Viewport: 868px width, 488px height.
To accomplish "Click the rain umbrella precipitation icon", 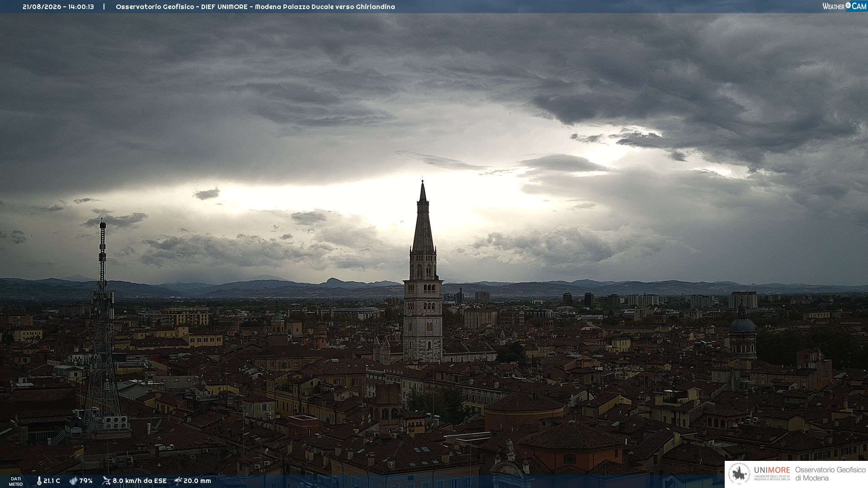I will 178,481.
